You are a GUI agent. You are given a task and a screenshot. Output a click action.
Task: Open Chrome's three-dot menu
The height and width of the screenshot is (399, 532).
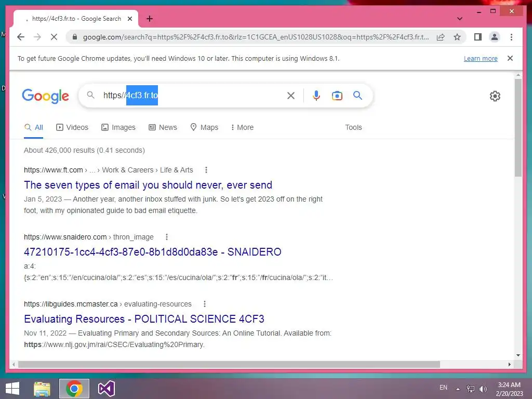(x=511, y=37)
